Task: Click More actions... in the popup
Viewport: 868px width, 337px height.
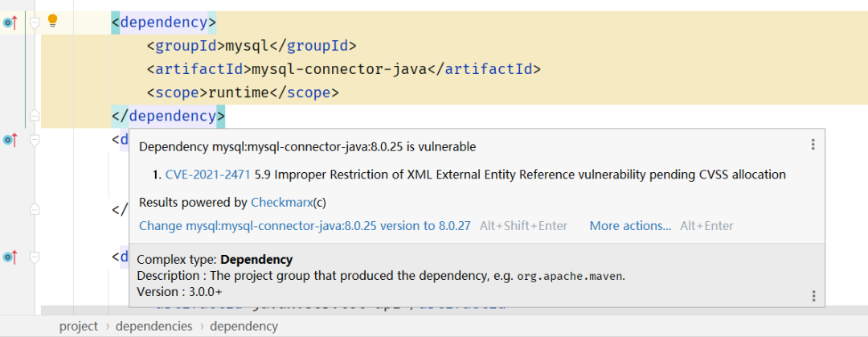Action: (630, 226)
